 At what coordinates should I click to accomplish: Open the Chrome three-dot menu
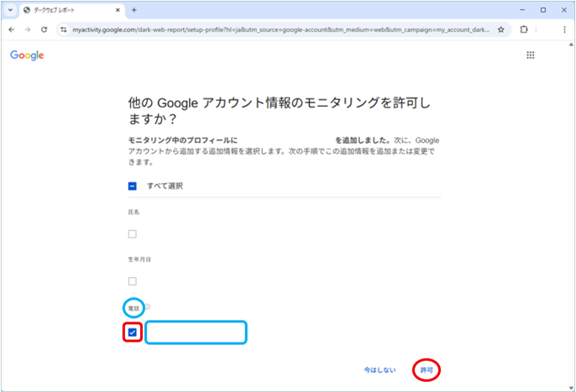pos(563,29)
